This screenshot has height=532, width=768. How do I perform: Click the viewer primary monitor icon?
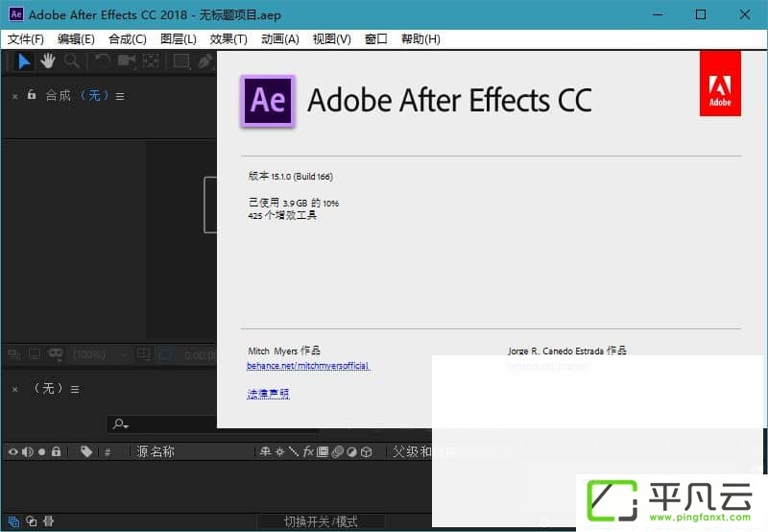tap(35, 353)
